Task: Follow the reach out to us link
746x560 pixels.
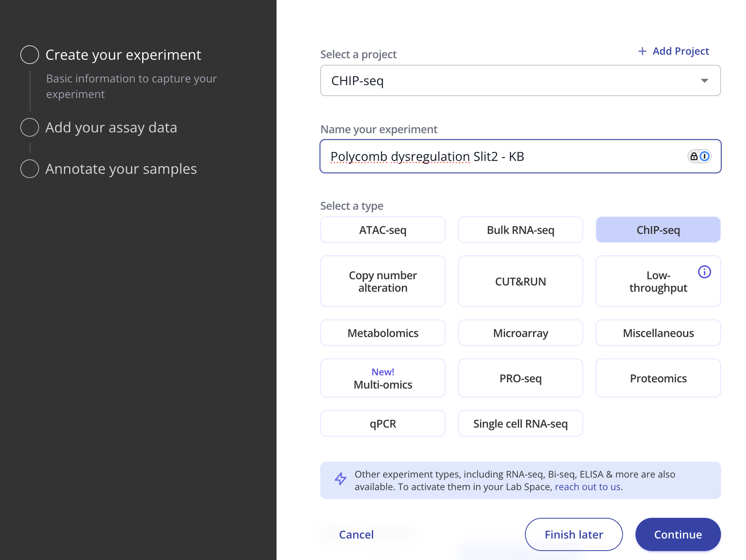Action: click(588, 487)
